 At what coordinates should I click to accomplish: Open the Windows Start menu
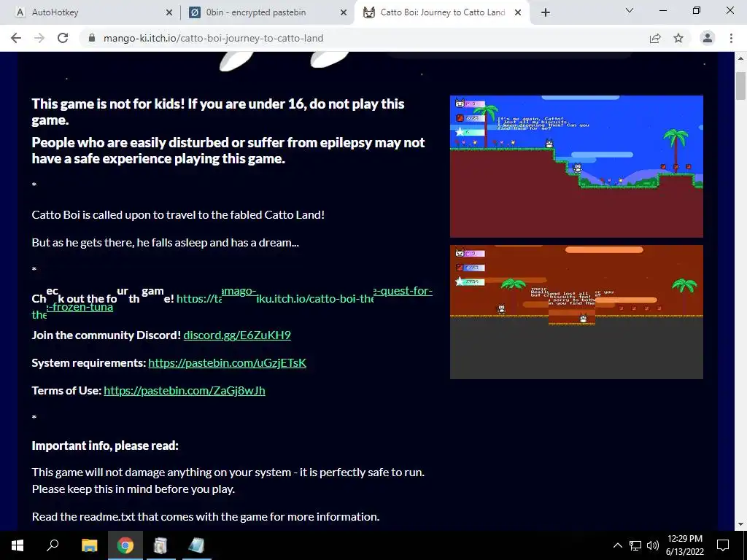pyautogui.click(x=18, y=545)
